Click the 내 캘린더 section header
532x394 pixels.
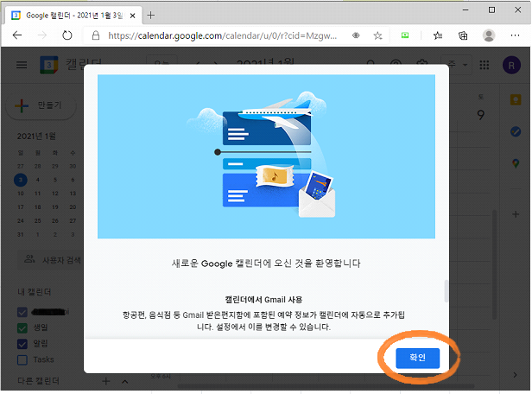click(34, 292)
